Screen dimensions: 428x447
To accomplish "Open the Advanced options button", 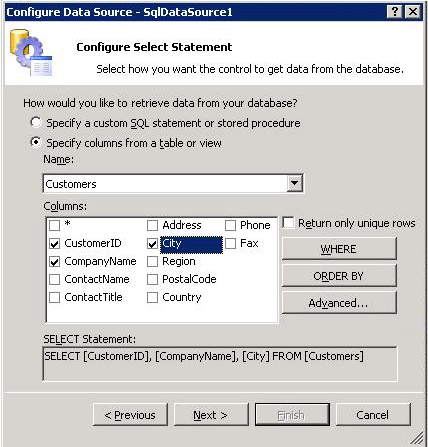I will pyautogui.click(x=339, y=303).
